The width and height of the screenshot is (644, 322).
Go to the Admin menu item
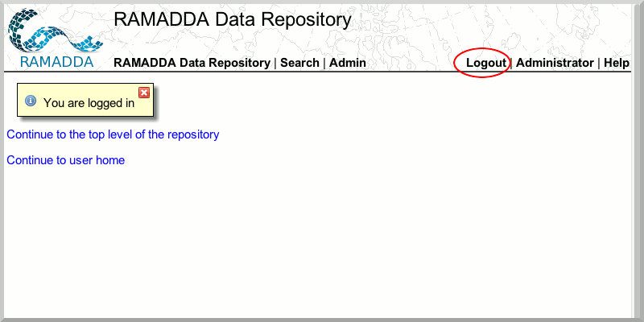[x=348, y=63]
